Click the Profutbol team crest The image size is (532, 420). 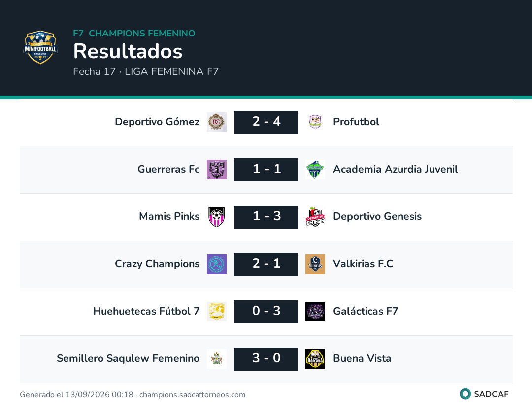coord(315,122)
